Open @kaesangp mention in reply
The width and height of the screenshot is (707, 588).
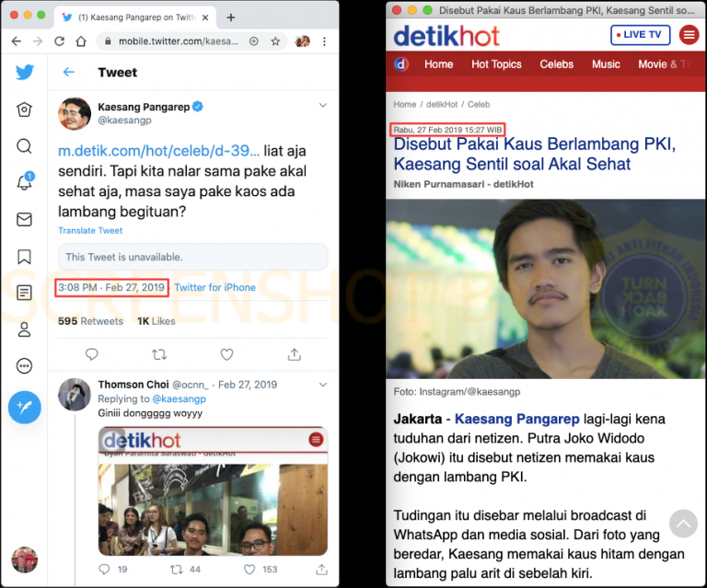(179, 399)
